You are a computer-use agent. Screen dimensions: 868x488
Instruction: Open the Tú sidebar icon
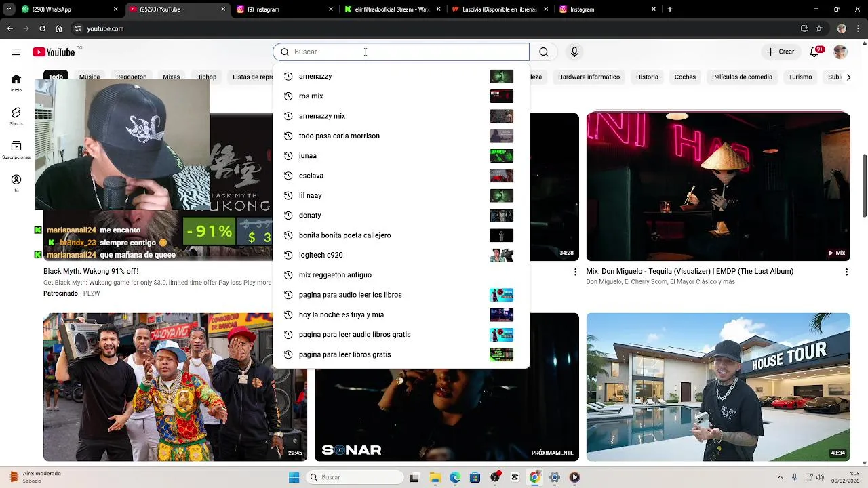pos(16,183)
